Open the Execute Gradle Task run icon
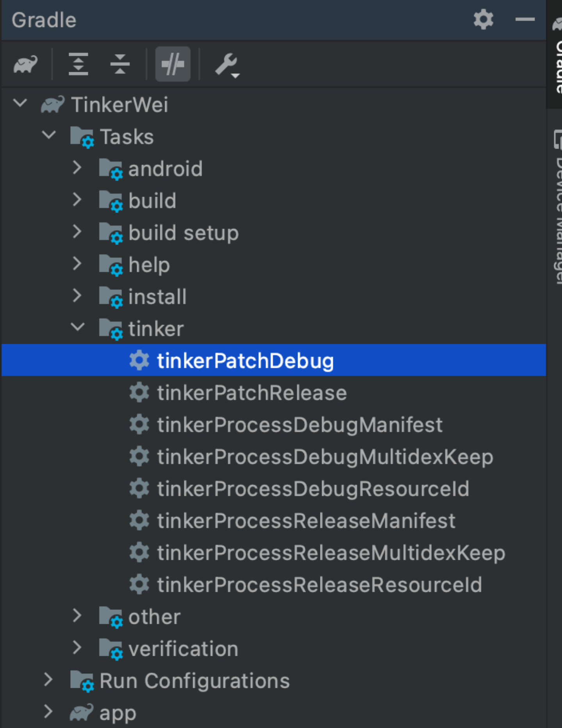Screen dimensions: 562x728 [x=173, y=64]
